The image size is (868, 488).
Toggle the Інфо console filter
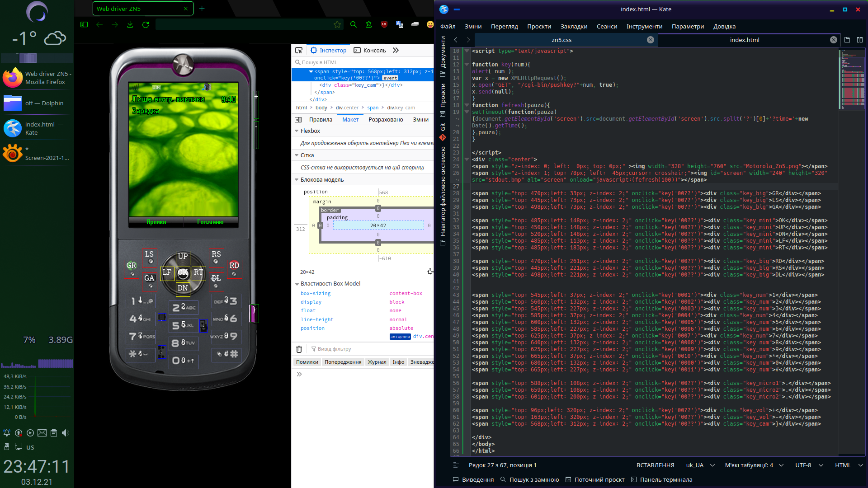point(398,362)
